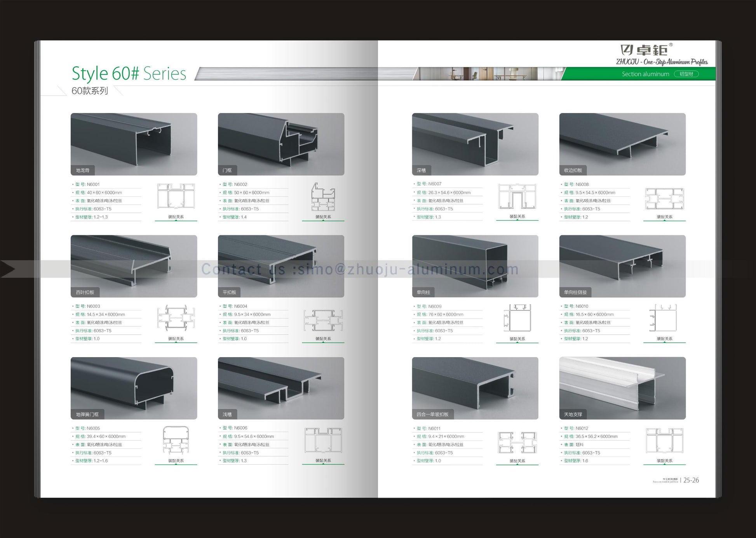Click the N6009 assembly cross-section diagram icon
This screenshot has width=756, height=538.
517,318
